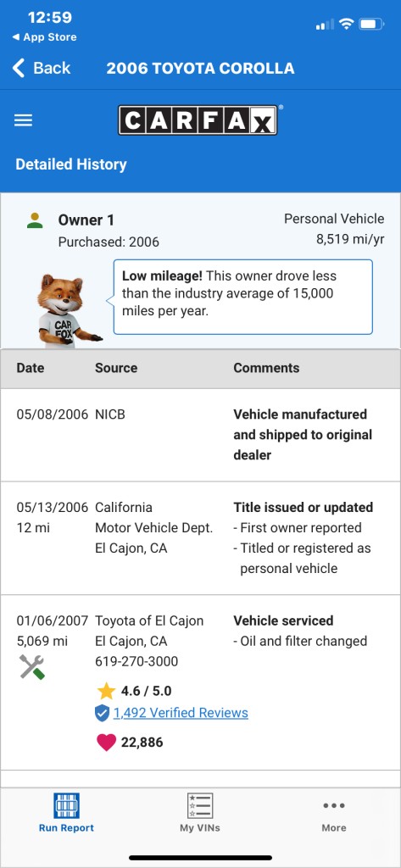Screen dimensions: 401x868
Task: Tap the CARFAX logo
Action: (x=198, y=120)
